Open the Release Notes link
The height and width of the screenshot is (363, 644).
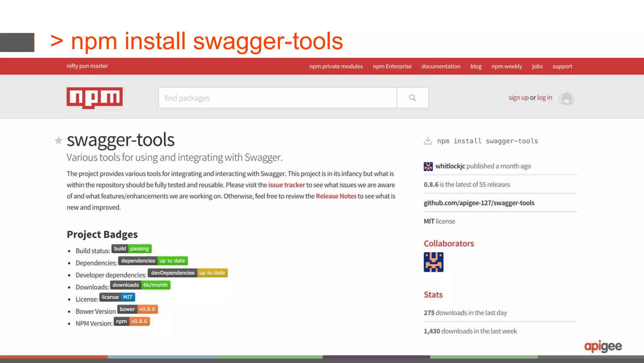(x=336, y=196)
